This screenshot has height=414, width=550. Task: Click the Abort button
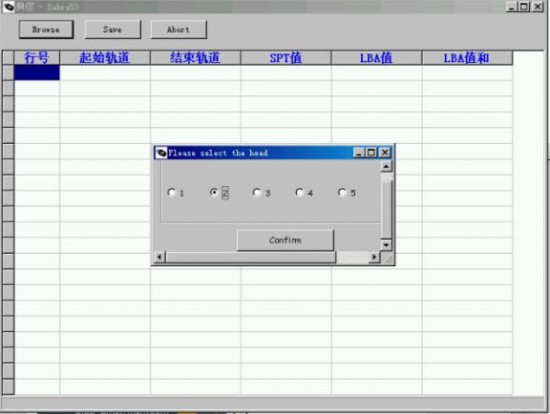pos(178,29)
